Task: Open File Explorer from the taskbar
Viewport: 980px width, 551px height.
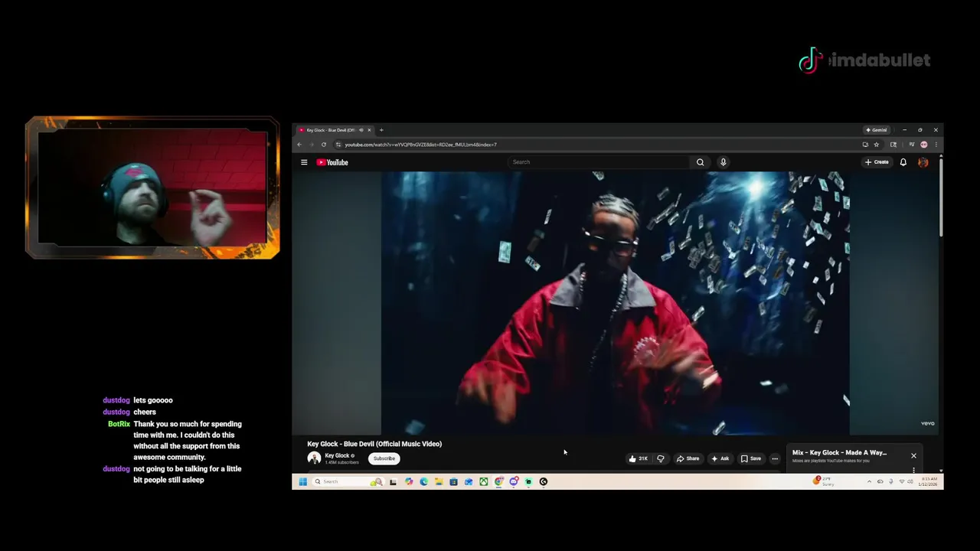Action: point(439,481)
